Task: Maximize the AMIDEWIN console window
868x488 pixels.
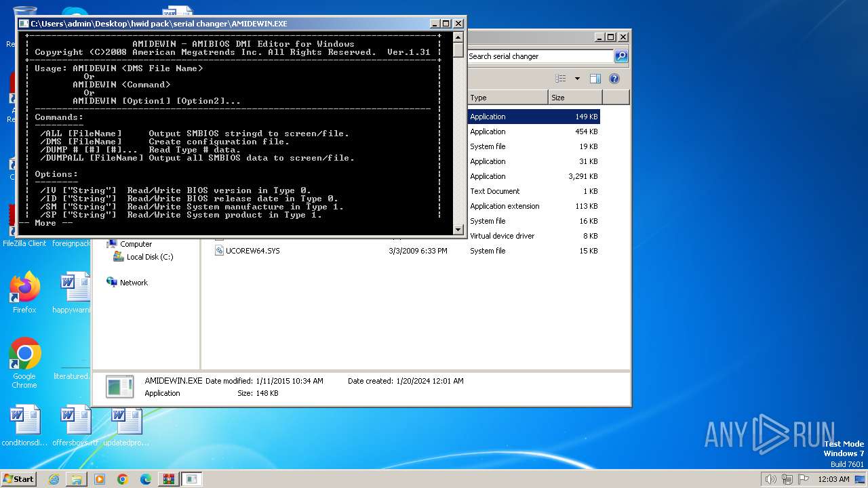Action: click(446, 24)
